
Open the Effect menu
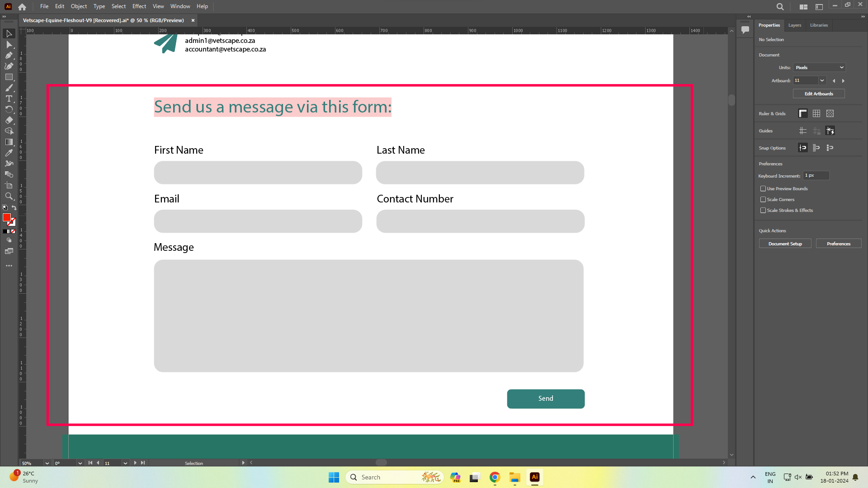coord(139,6)
